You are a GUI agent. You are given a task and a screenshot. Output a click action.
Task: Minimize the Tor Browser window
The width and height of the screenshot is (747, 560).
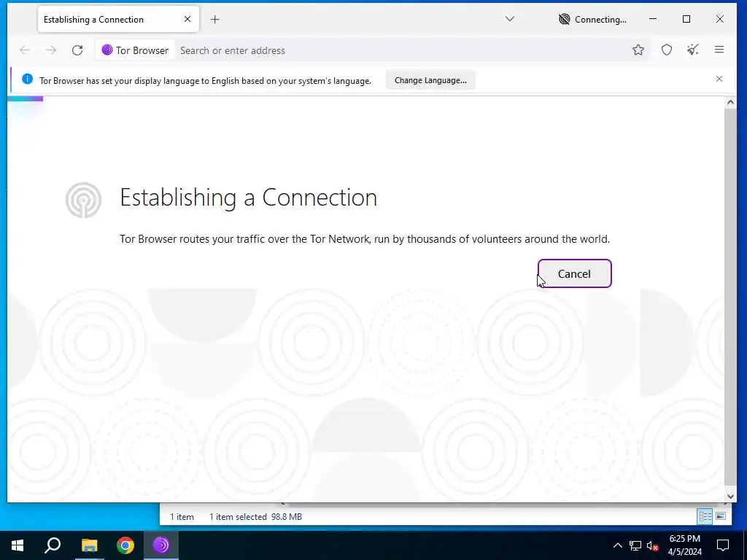tap(653, 19)
